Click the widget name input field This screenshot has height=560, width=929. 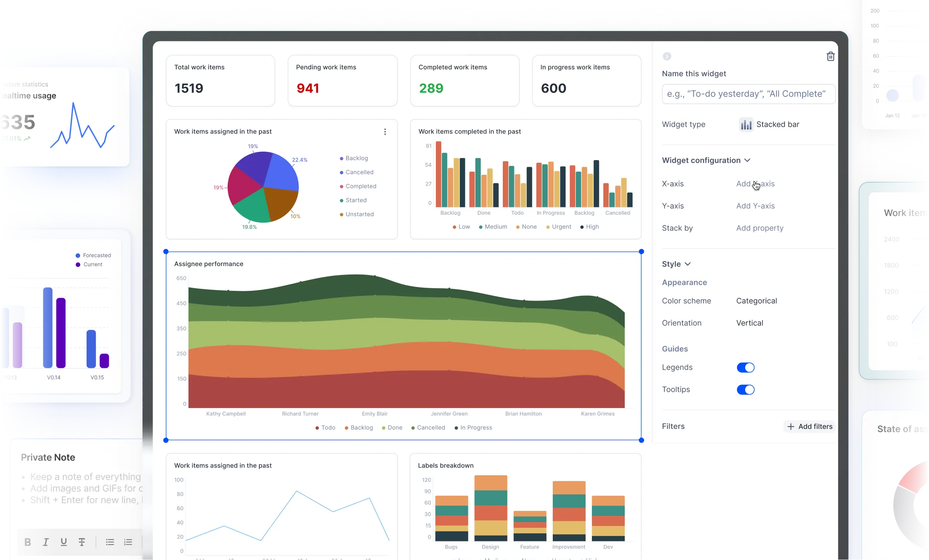tap(748, 94)
